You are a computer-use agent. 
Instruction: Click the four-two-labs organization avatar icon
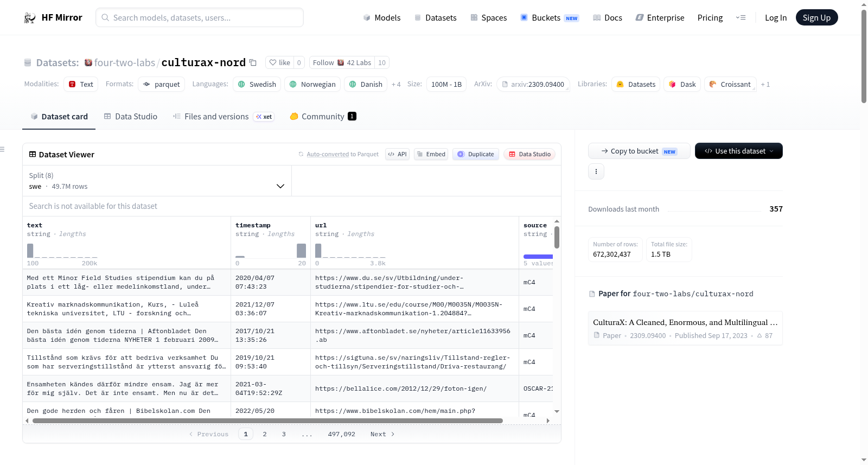(x=88, y=62)
